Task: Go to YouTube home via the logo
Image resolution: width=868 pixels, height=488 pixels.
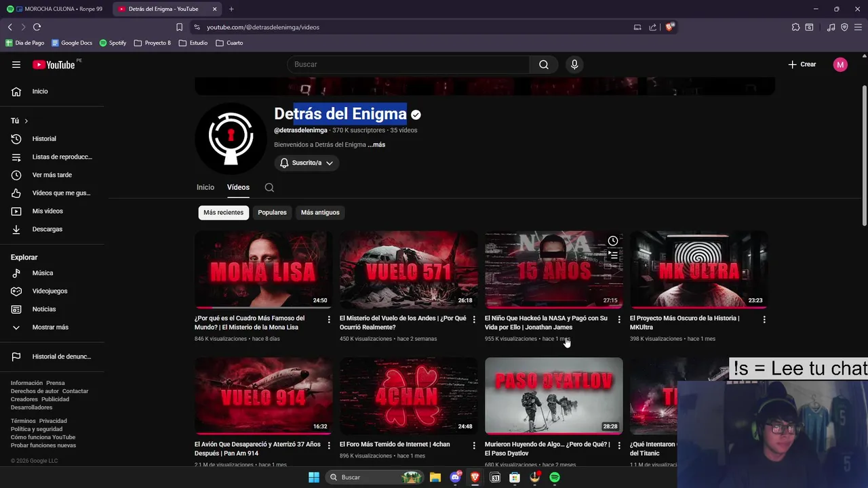Action: [54, 64]
